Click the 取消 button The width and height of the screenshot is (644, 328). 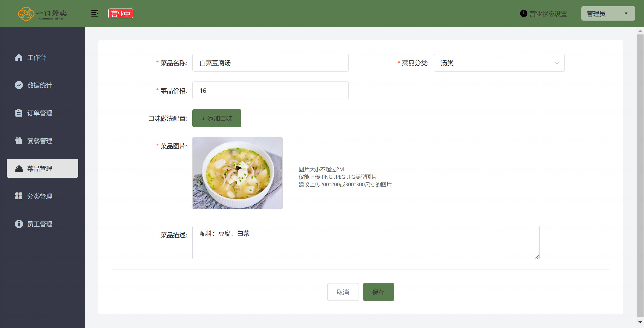coord(343,292)
